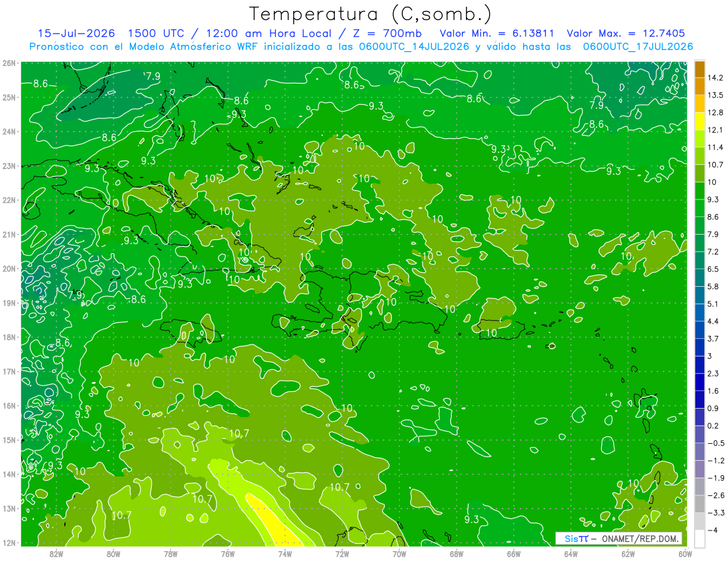Click the "26N" latitude axis label
This screenshot has height=562, width=728.
9,63
